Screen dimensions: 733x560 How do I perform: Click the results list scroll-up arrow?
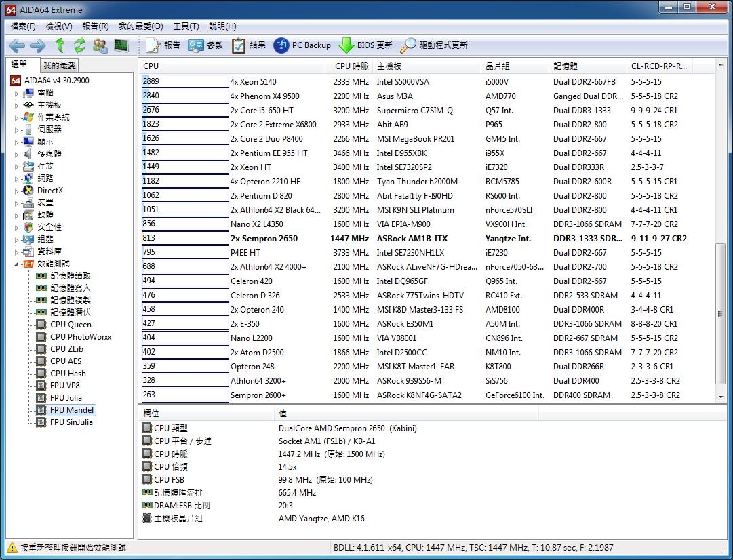(720, 65)
